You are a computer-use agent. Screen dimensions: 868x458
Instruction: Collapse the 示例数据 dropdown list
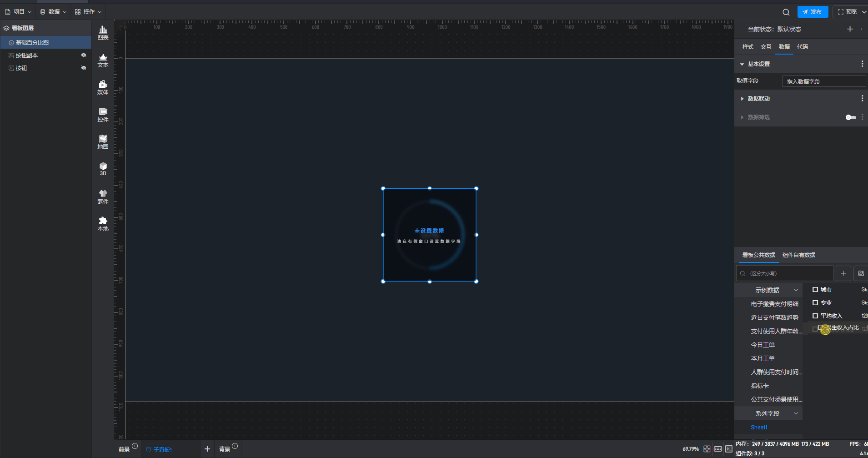tap(796, 290)
